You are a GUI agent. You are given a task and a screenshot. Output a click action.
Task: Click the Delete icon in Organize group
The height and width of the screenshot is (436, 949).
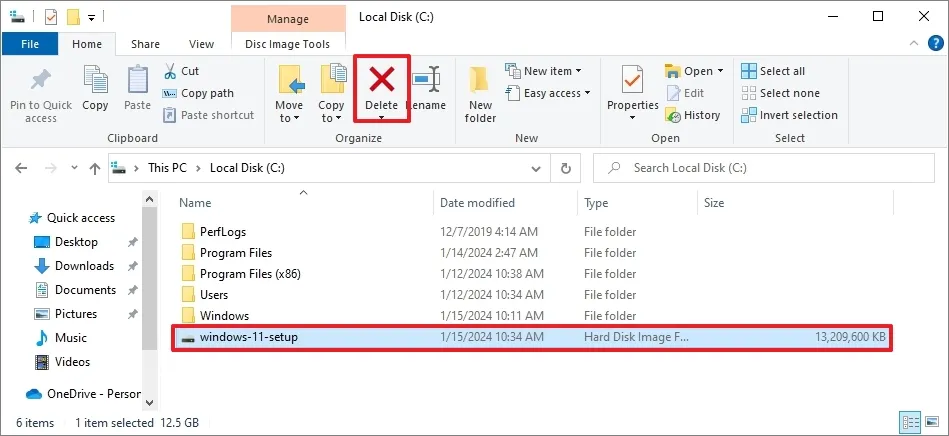click(381, 80)
